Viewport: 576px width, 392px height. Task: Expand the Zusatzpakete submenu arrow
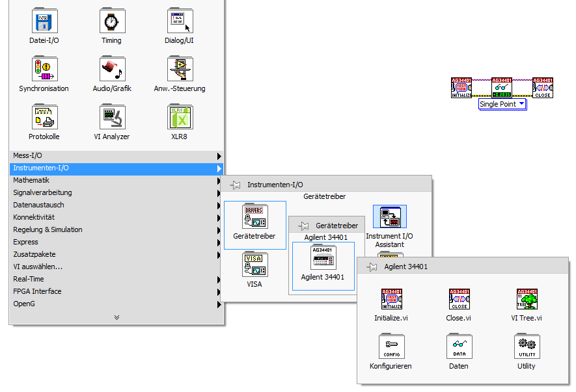tap(219, 255)
